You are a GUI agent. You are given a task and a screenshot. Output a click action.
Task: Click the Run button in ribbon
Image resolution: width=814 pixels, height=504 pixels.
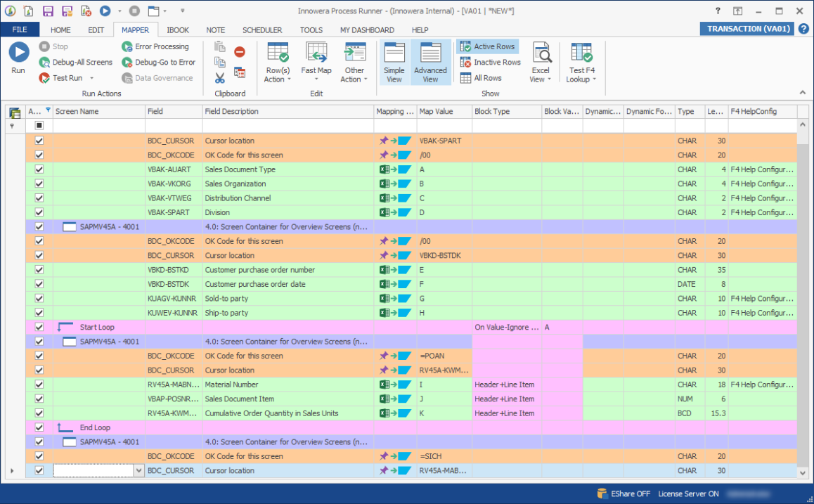tap(18, 58)
